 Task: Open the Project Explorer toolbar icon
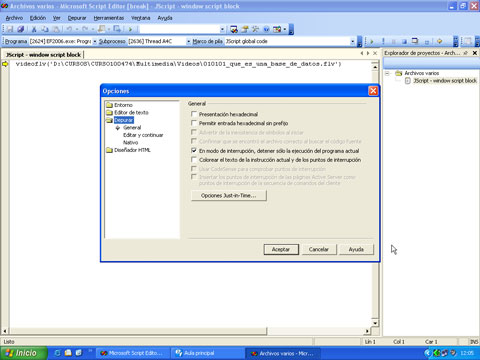(234, 29)
